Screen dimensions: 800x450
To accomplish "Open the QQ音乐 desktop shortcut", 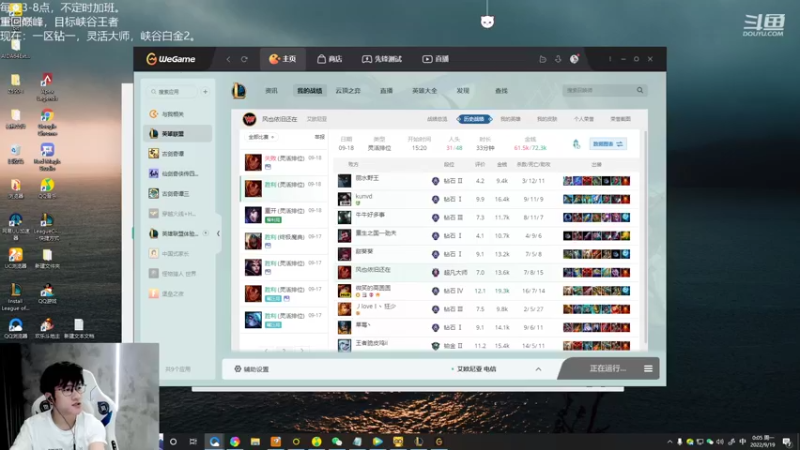I will pyautogui.click(x=47, y=188).
